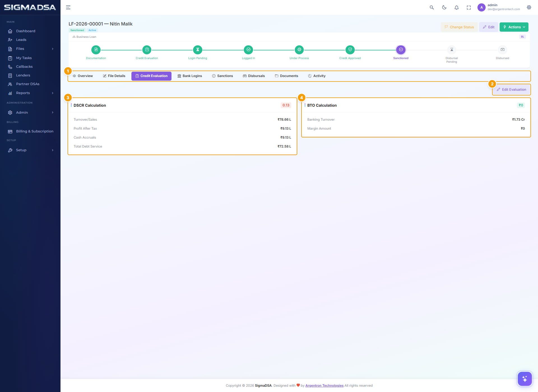
Task: Expand the Setup submenu chevron
Action: 53,150
